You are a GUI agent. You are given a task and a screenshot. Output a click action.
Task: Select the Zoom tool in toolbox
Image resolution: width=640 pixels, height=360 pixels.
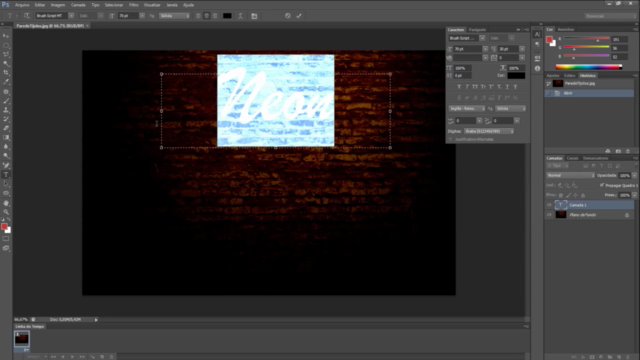[x=6, y=212]
